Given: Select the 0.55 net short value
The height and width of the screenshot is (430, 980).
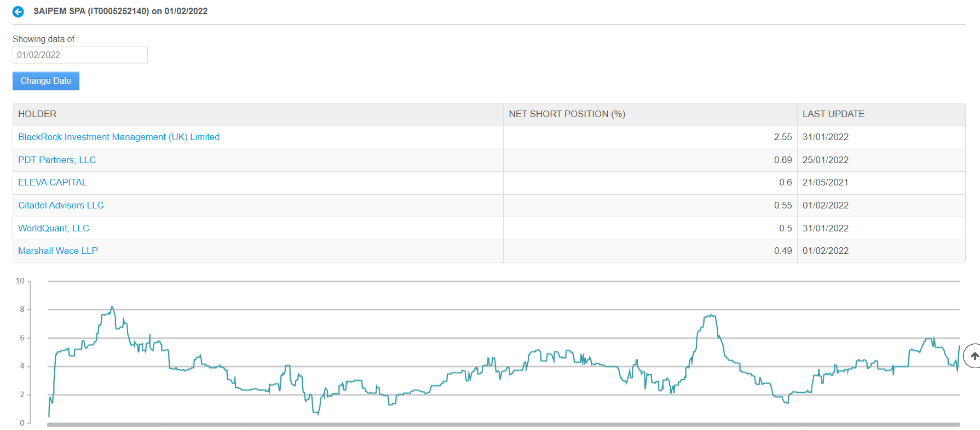Looking at the screenshot, I should click(783, 205).
